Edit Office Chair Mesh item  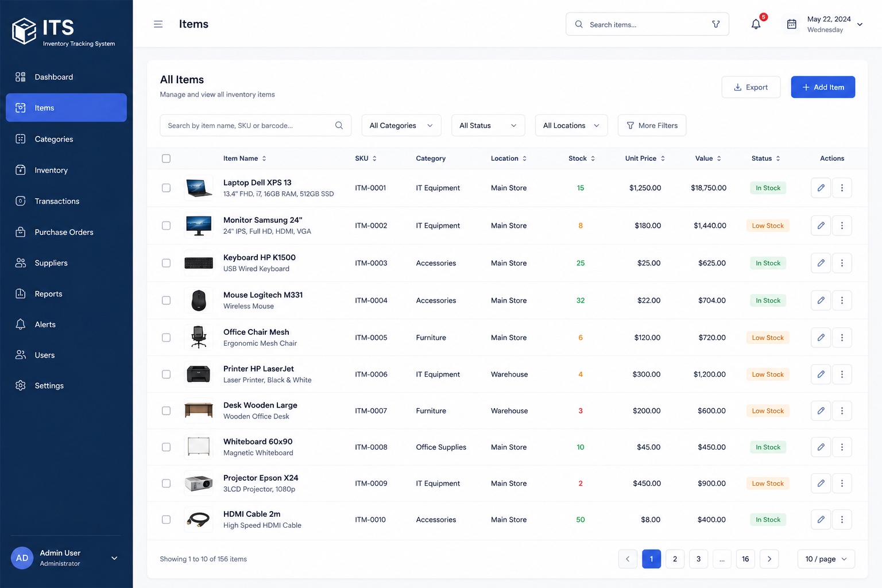coord(821,338)
